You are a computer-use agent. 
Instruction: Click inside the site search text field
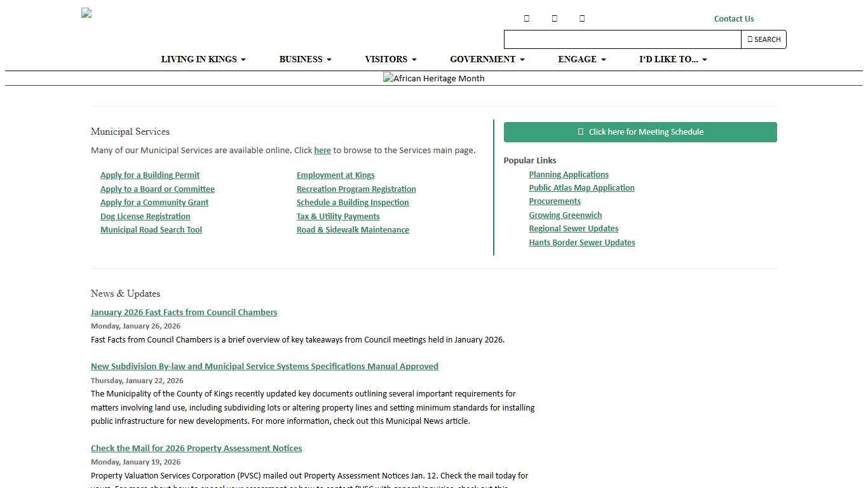pyautogui.click(x=622, y=39)
